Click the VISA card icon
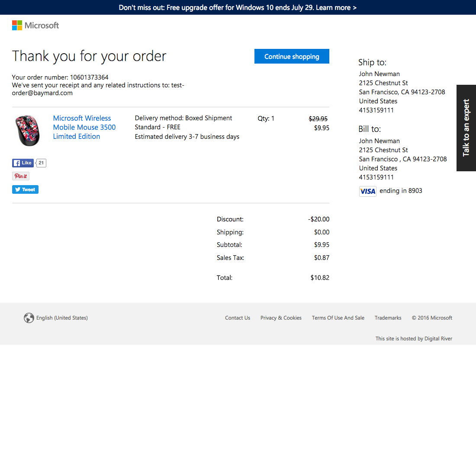This screenshot has height=468, width=476. pos(368,191)
